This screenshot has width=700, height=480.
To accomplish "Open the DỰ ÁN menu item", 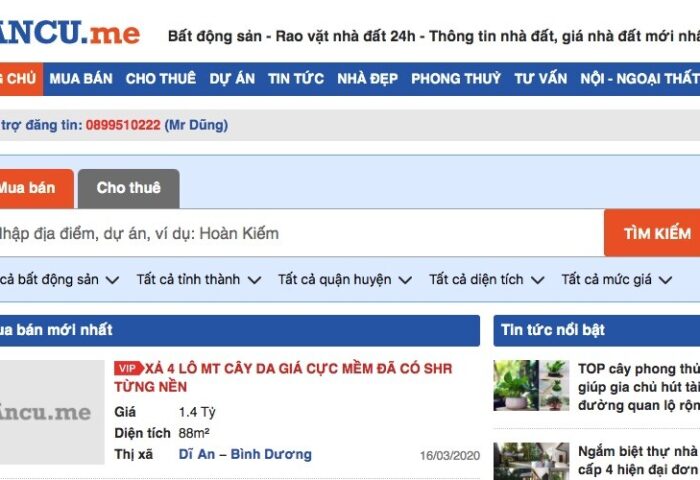I will (x=232, y=78).
